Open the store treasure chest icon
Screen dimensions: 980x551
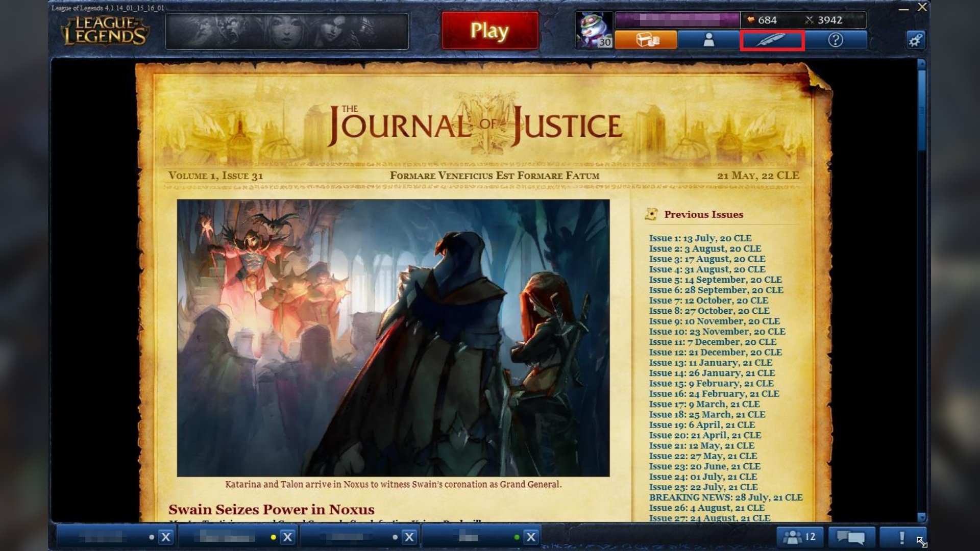647,39
